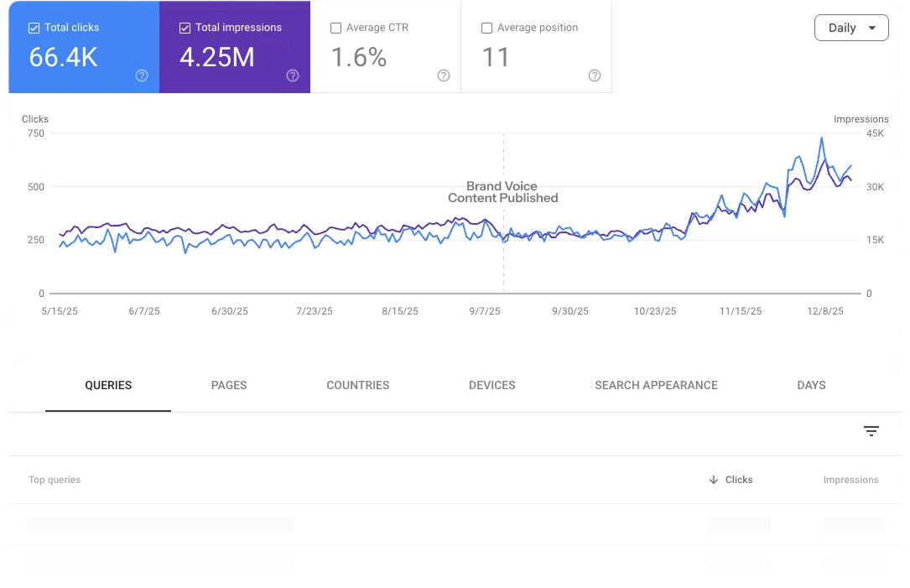Select the Impressions axis label on the chart

tap(861, 118)
